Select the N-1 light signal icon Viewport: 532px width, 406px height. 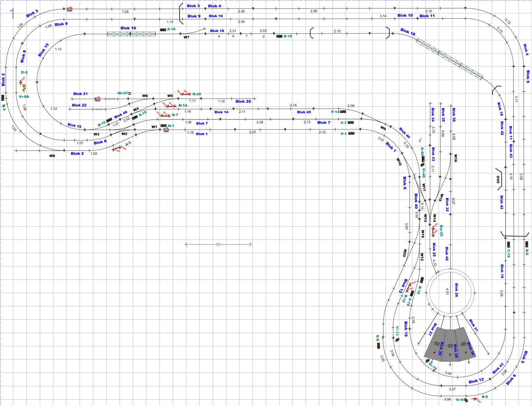(x=163, y=126)
